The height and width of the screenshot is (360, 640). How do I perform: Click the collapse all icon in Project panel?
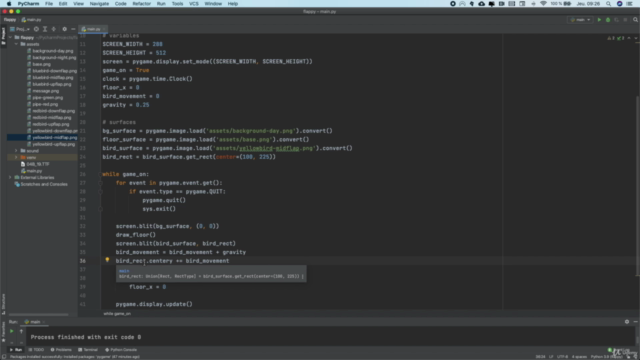tap(53, 29)
